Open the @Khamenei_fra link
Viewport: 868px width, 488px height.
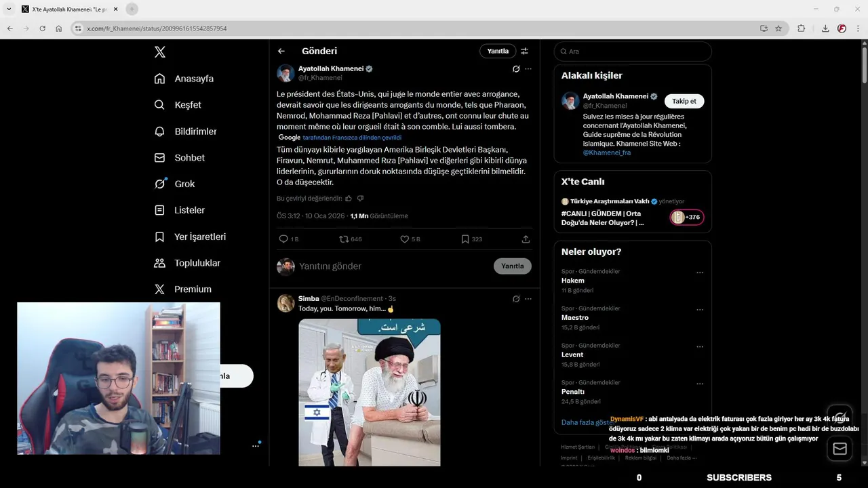(606, 152)
